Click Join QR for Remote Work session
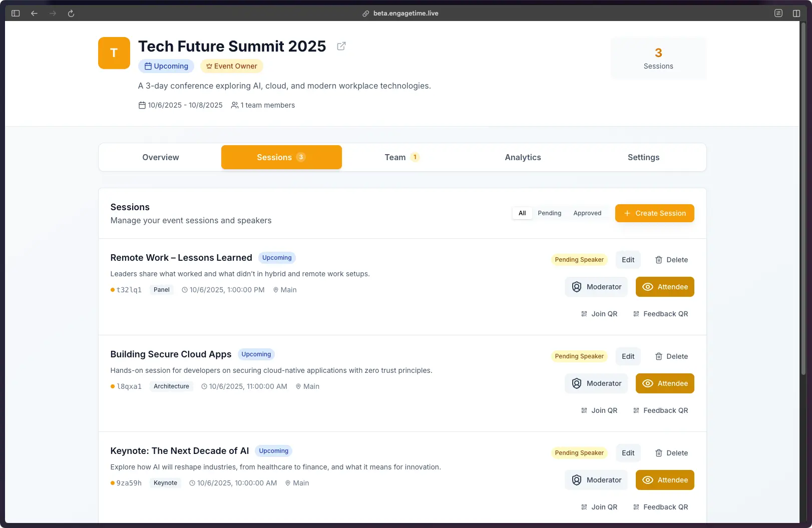Image resolution: width=812 pixels, height=528 pixels. point(598,314)
